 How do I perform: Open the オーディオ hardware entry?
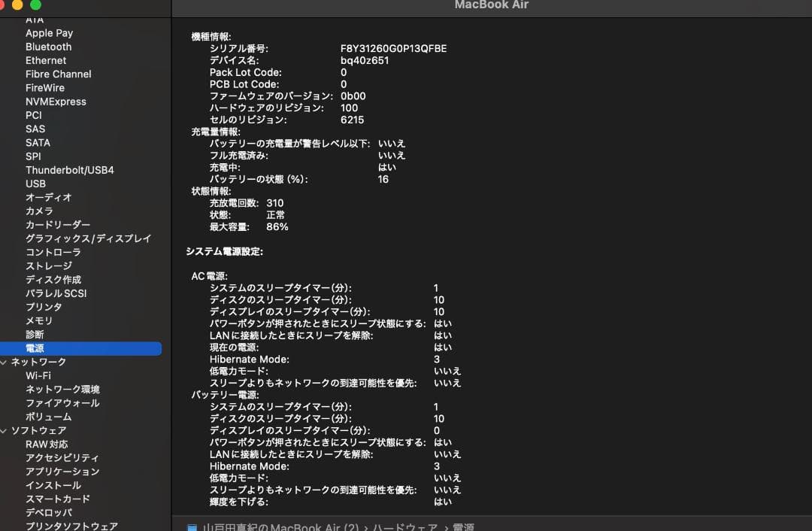(48, 197)
